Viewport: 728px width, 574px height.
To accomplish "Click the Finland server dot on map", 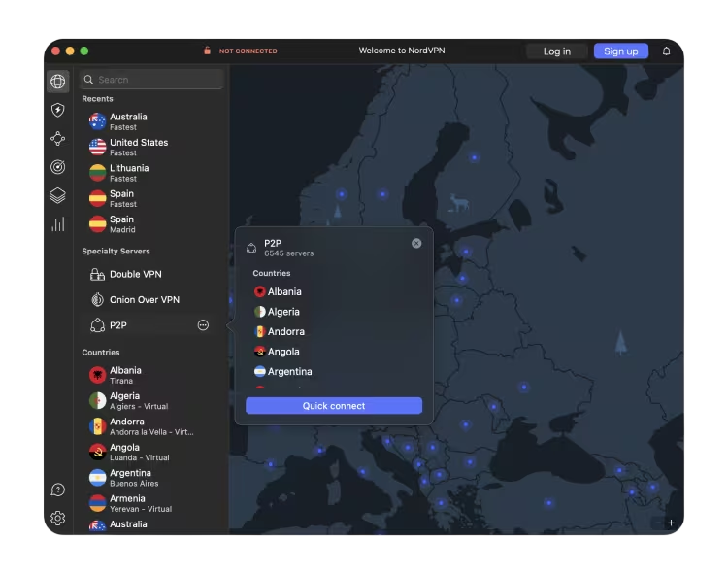I will click(474, 157).
